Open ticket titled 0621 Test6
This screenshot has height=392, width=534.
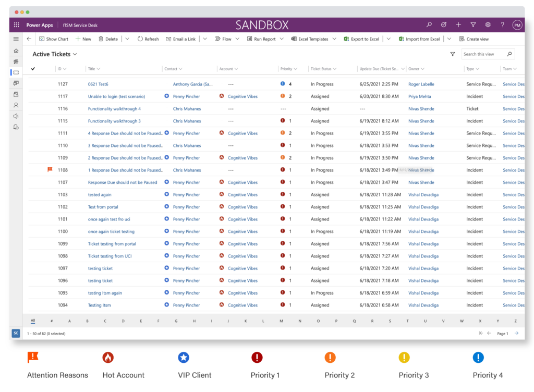tap(98, 84)
